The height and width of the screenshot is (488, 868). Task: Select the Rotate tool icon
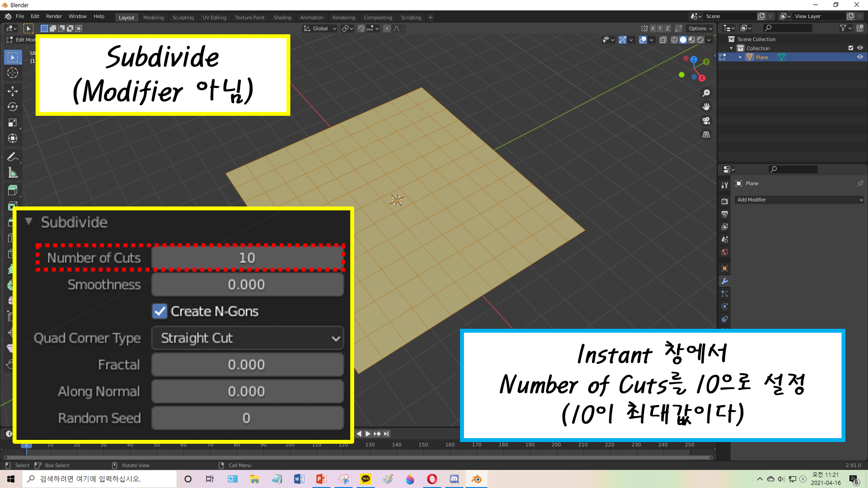(x=13, y=107)
